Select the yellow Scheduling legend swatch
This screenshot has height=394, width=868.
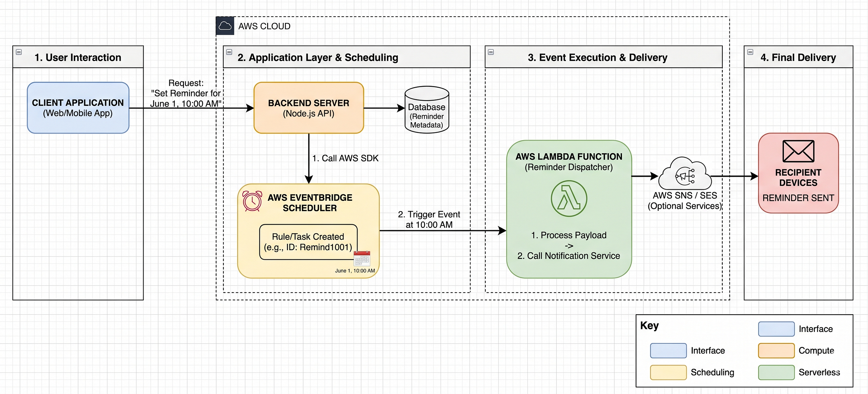[668, 372]
